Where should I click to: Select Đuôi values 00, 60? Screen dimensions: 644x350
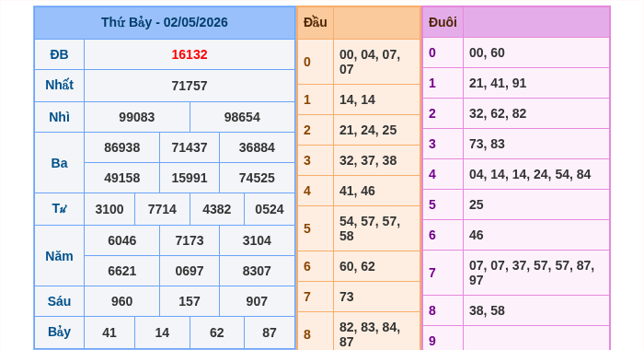point(487,52)
